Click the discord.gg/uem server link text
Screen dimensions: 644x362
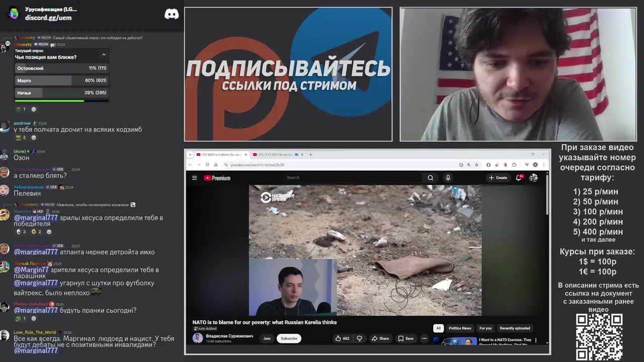[x=48, y=18]
